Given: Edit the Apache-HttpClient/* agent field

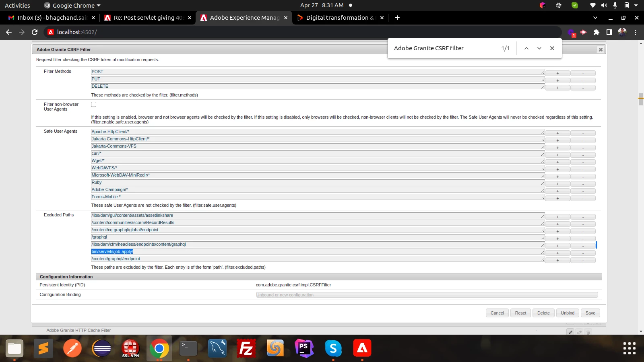Looking at the screenshot, I should click(318, 132).
